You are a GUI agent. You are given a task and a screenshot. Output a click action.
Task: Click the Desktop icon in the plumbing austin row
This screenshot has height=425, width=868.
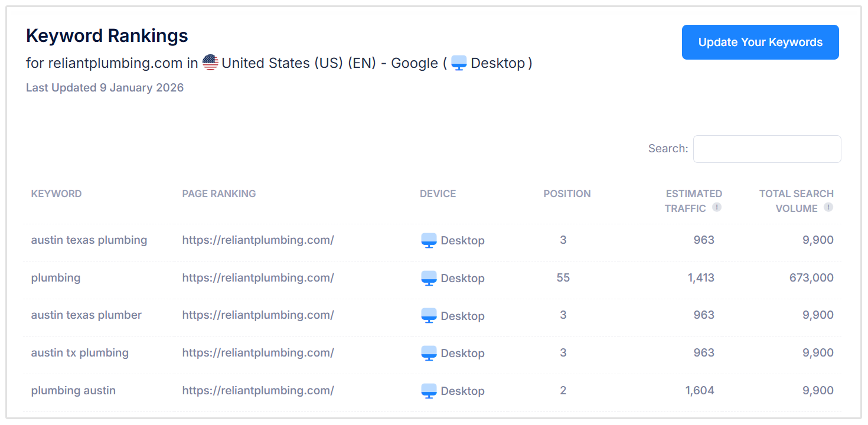[x=429, y=391]
